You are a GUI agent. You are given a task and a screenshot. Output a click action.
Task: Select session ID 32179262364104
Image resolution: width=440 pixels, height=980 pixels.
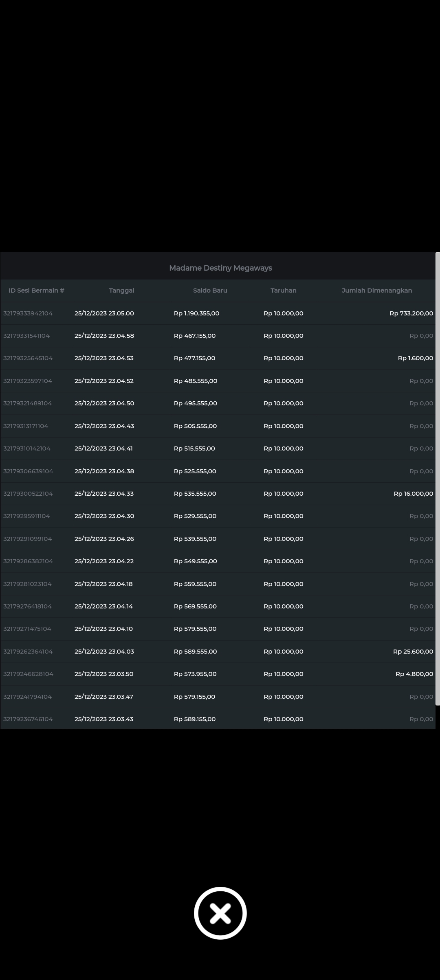[x=28, y=652]
